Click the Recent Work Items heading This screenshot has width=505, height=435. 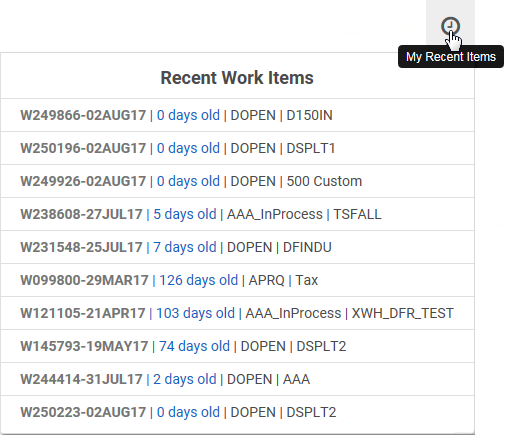pos(237,78)
